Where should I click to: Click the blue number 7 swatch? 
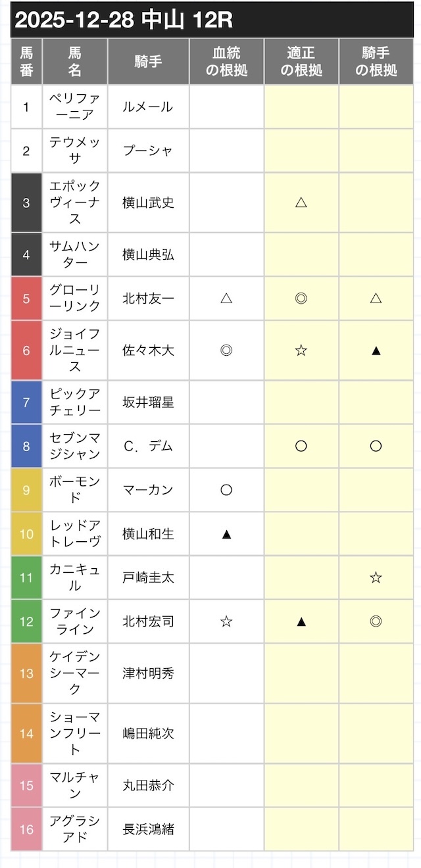pyautogui.click(x=26, y=402)
